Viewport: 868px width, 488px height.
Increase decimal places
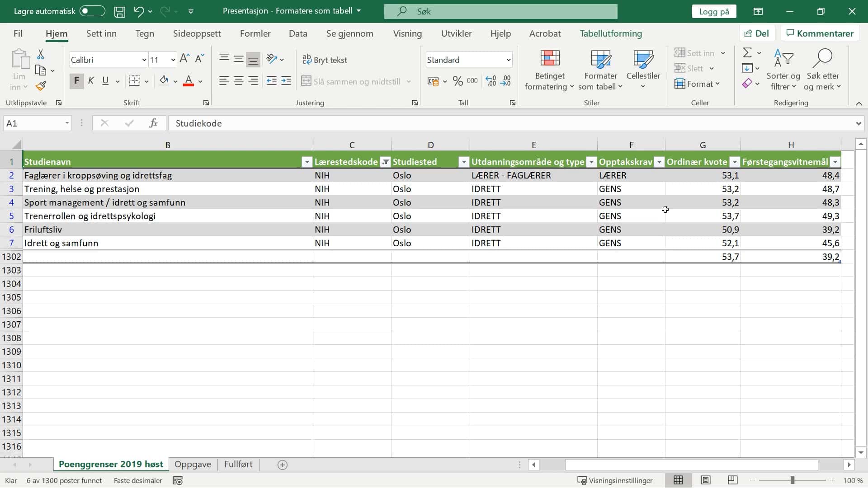pos(491,81)
